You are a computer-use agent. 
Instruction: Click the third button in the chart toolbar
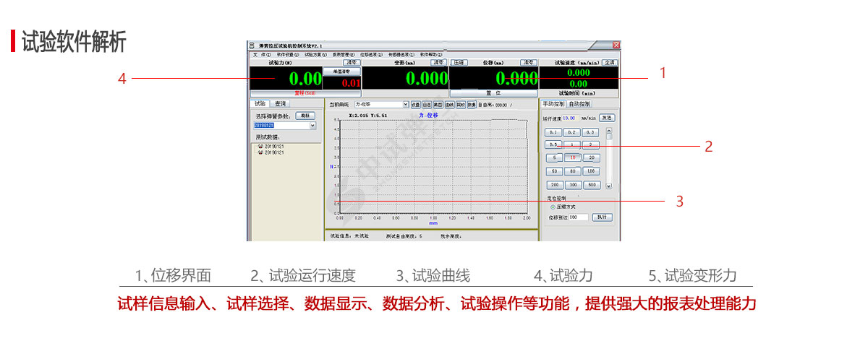[438, 105]
